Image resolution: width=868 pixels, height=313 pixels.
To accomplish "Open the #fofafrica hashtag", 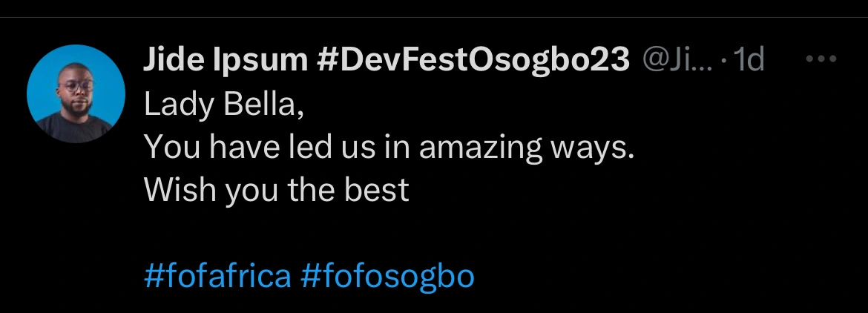I will tap(217, 277).
